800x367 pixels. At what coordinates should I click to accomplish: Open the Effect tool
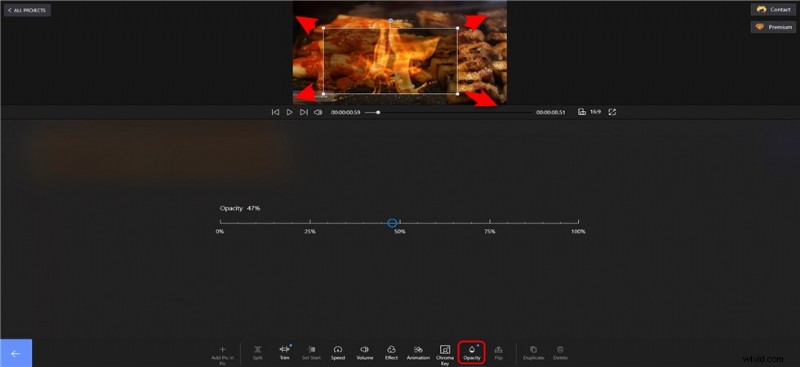[391, 353]
